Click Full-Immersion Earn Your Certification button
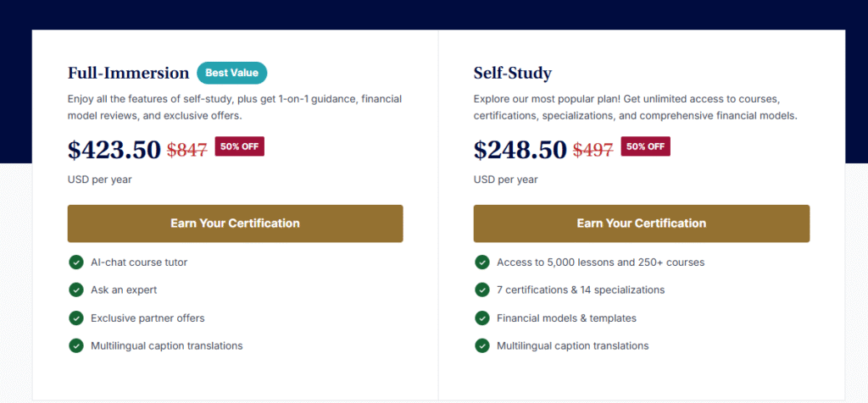 coord(235,224)
